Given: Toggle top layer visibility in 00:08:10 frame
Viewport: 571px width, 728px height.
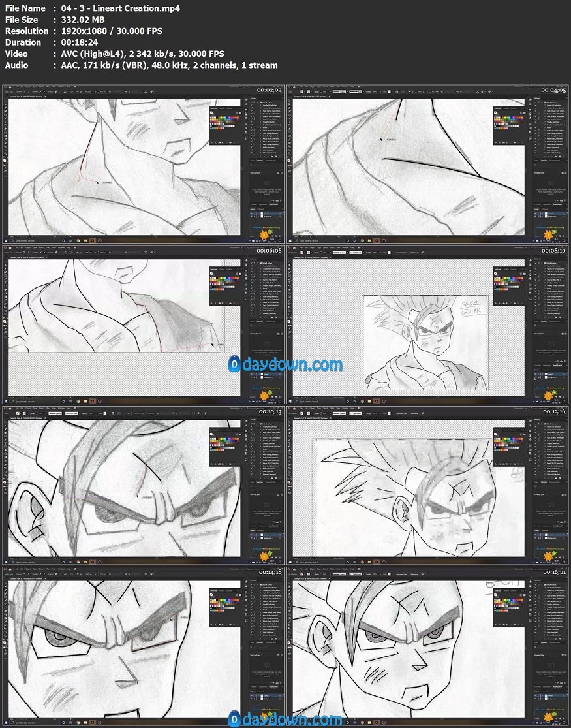Looking at the screenshot, I should click(535, 374).
